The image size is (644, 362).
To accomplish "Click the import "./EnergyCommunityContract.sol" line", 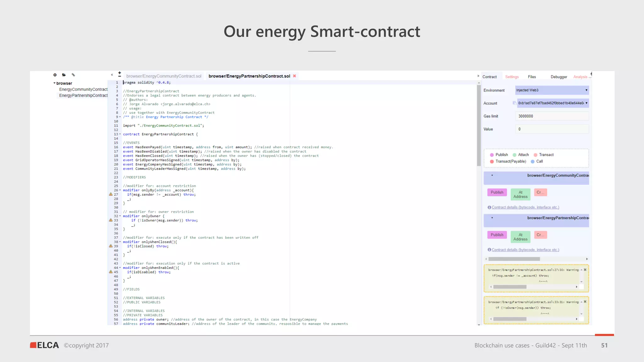I will click(164, 126).
